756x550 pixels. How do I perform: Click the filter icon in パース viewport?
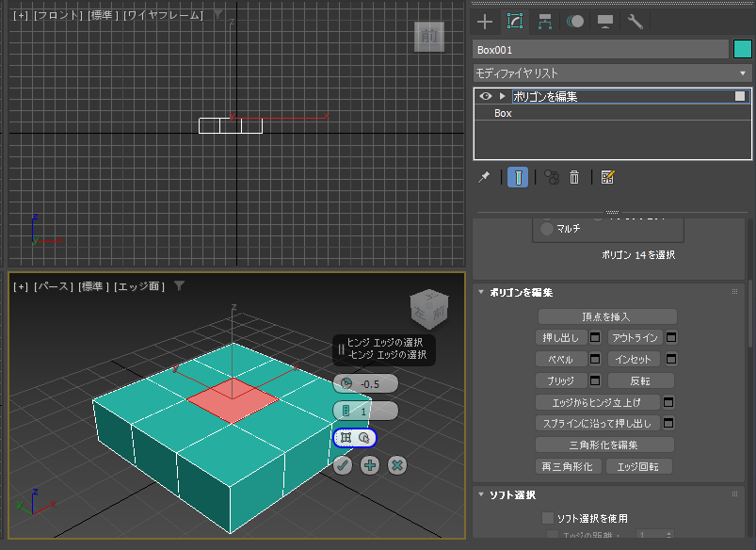pyautogui.click(x=180, y=286)
